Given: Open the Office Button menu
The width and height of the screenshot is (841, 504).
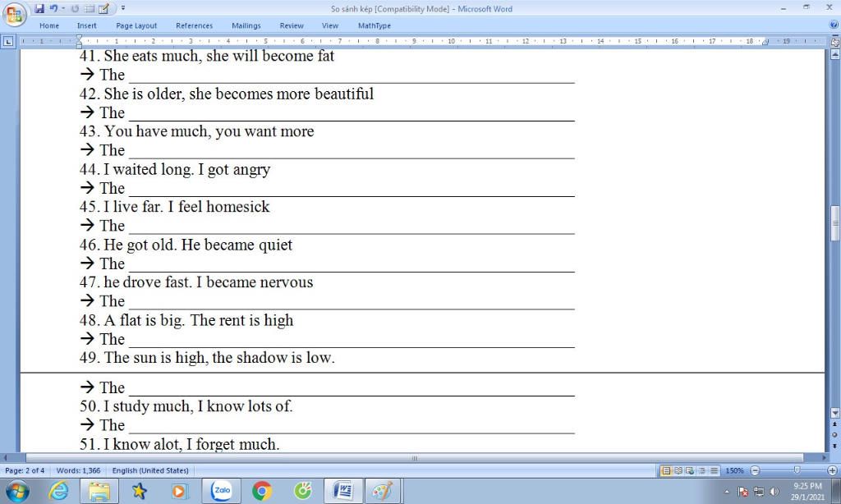Looking at the screenshot, I should [x=14, y=14].
